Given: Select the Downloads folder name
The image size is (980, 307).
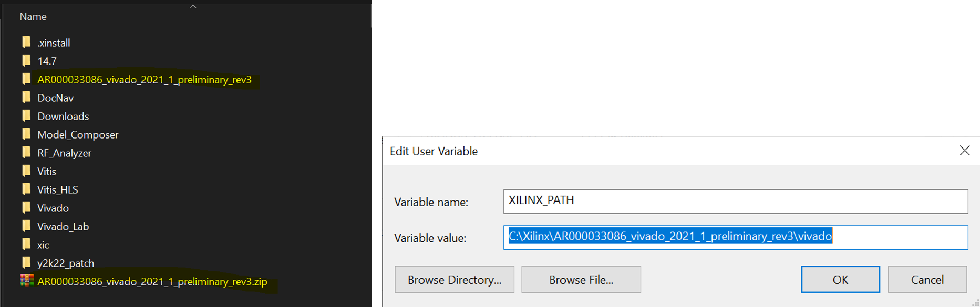Looking at the screenshot, I should click(x=63, y=117).
